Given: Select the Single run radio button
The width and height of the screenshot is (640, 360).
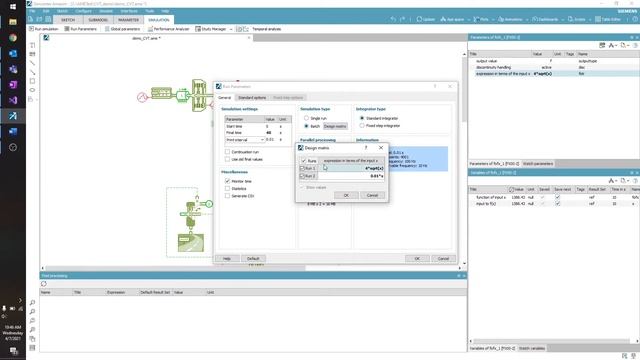Looking at the screenshot, I should (x=306, y=118).
